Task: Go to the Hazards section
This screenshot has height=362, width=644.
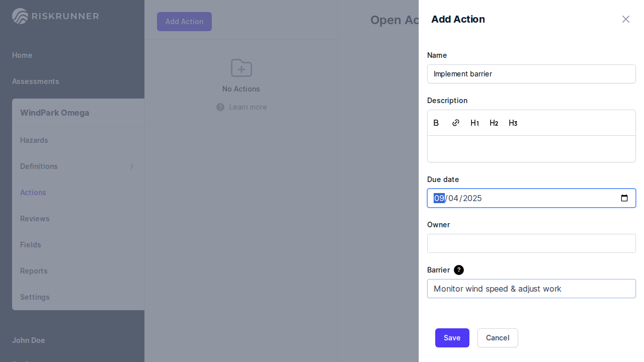Action: point(34,140)
